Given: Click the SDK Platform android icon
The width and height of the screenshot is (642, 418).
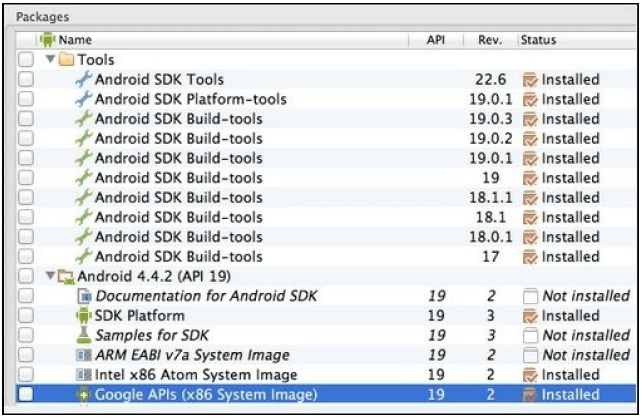Looking at the screenshot, I should (x=84, y=316).
